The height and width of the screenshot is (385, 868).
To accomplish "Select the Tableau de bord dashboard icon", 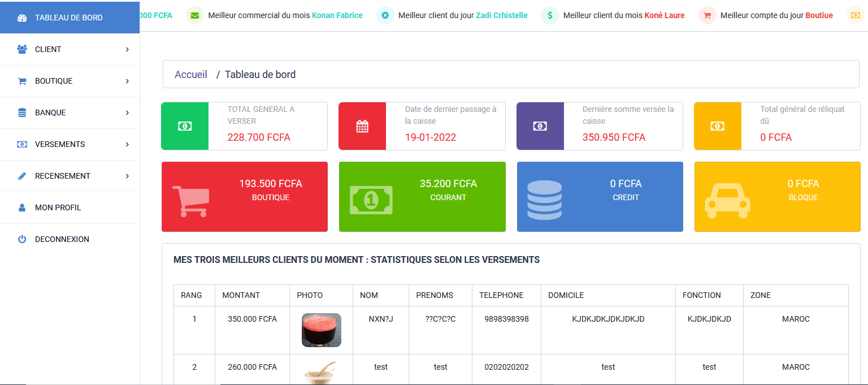I will point(22,18).
